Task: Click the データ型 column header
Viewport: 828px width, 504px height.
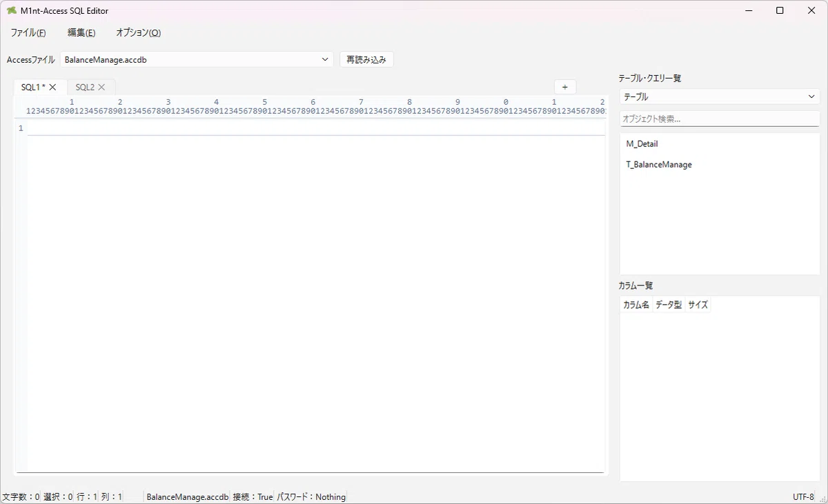Action: [x=668, y=305]
